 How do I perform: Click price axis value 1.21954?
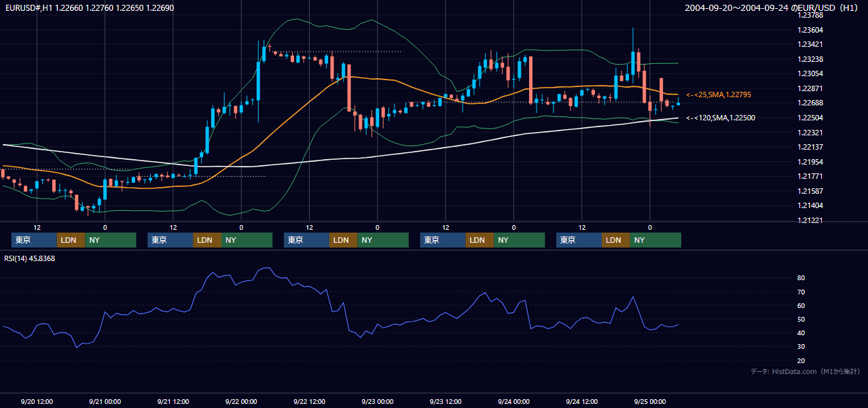(x=810, y=162)
